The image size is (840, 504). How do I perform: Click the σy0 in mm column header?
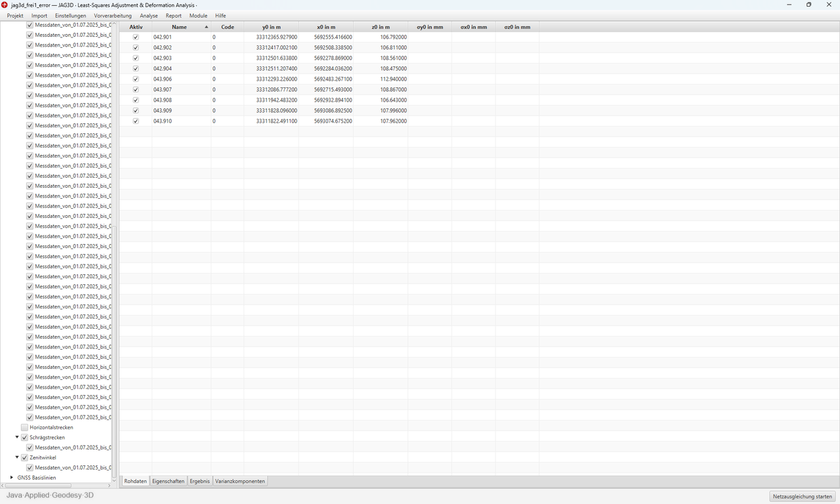[430, 27]
